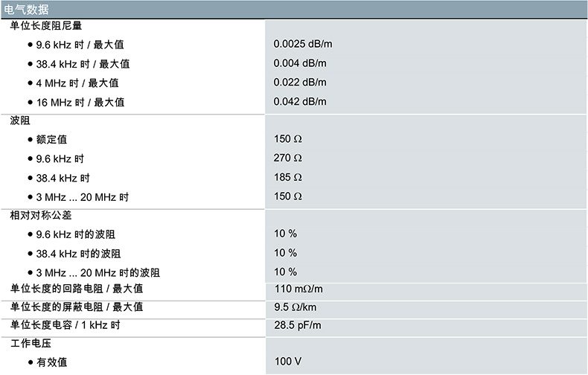Select the 28.5 pF/m capacitance value
Viewport: 588px width, 375px height.
pos(298,325)
